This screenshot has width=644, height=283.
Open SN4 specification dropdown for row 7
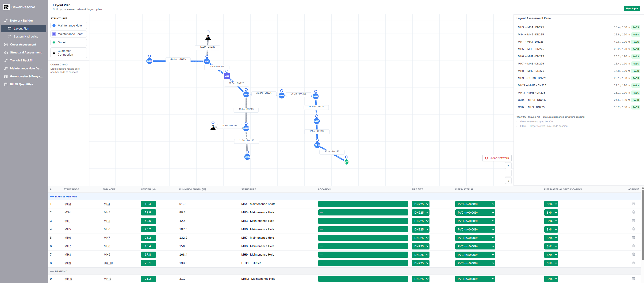pyautogui.click(x=551, y=255)
